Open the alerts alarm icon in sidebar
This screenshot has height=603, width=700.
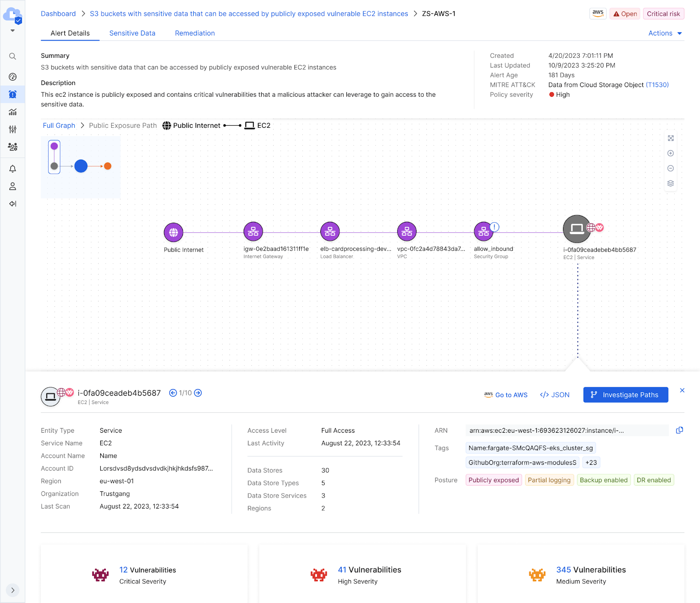pyautogui.click(x=13, y=95)
